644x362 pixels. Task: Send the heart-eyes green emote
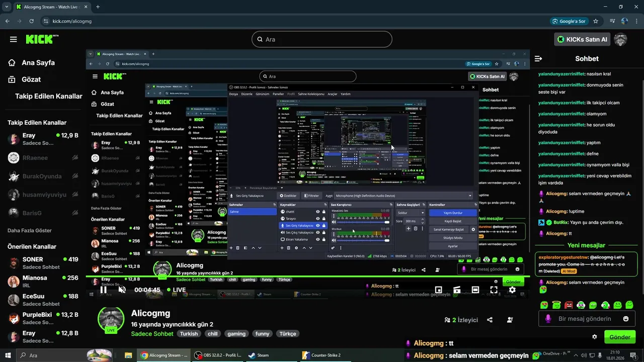(x=544, y=305)
